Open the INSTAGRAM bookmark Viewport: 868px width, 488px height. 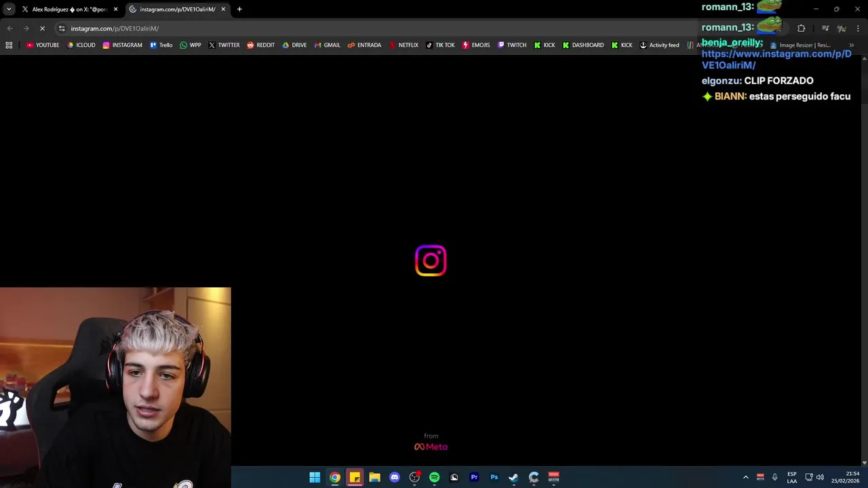click(122, 45)
